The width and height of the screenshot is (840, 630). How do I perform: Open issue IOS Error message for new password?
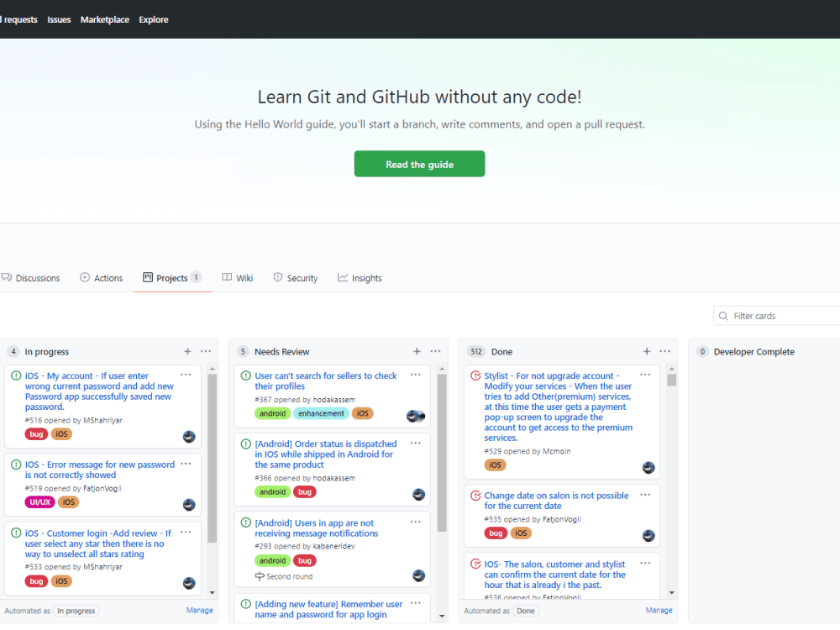100,470
